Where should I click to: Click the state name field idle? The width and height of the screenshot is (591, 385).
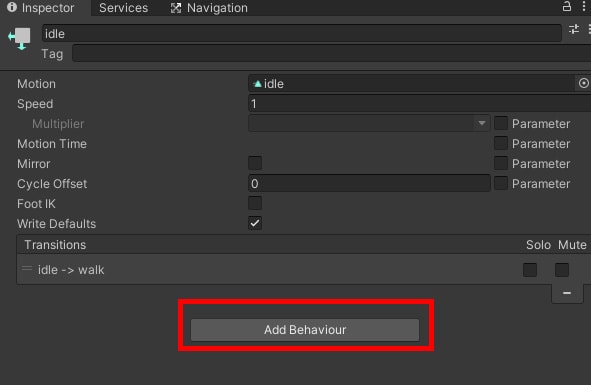point(302,34)
